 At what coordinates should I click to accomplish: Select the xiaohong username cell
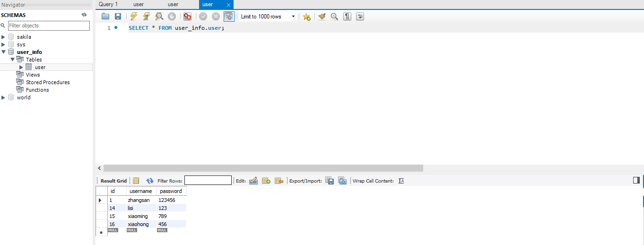[x=141, y=224]
